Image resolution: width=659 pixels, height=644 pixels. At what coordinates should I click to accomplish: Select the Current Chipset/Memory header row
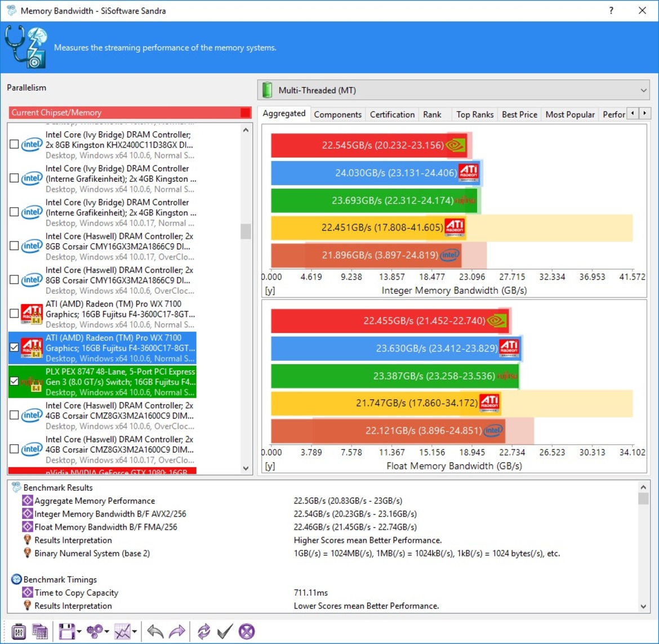(x=130, y=112)
